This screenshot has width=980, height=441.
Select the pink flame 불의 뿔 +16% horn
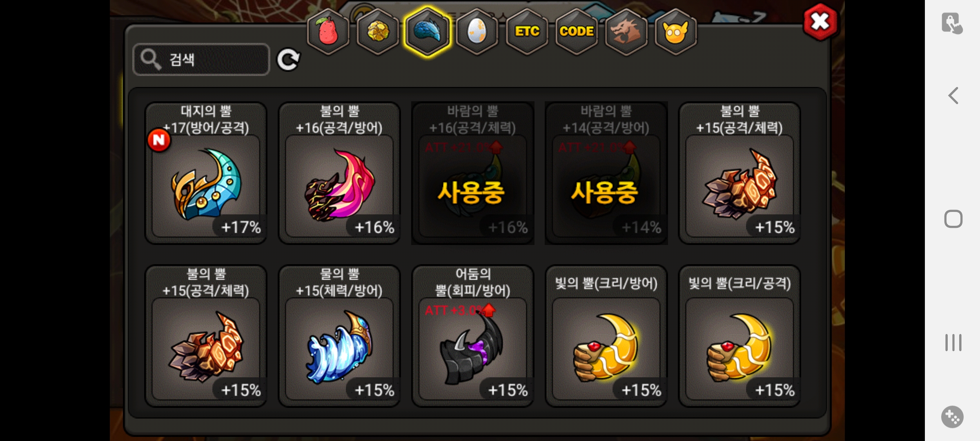pos(339,173)
